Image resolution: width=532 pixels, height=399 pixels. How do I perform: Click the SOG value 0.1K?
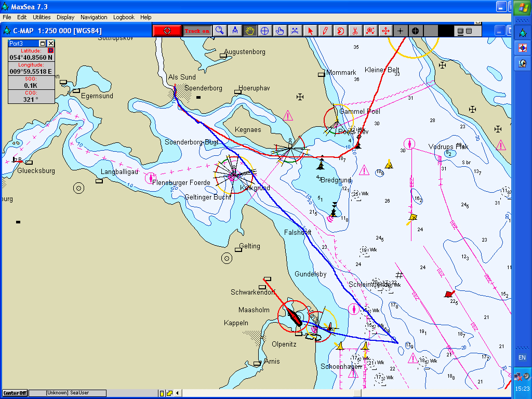click(31, 86)
